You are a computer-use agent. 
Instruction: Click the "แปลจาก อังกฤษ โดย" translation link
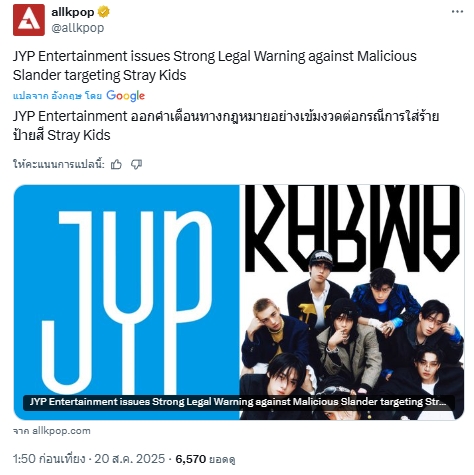pyautogui.click(x=57, y=96)
